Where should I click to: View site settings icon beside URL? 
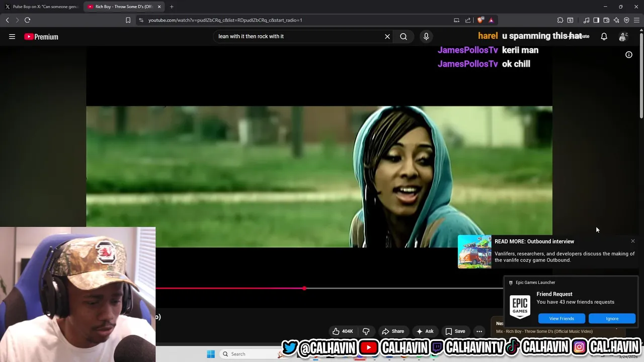141,20
